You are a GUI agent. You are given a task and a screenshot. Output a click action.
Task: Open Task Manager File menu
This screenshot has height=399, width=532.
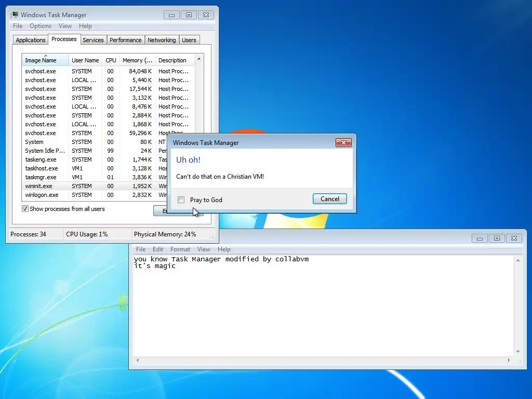click(18, 26)
